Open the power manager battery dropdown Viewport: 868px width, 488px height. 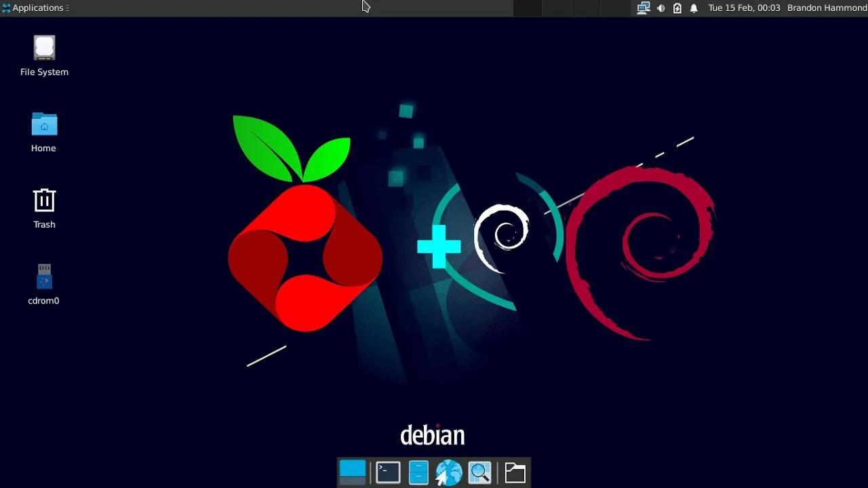(676, 7)
